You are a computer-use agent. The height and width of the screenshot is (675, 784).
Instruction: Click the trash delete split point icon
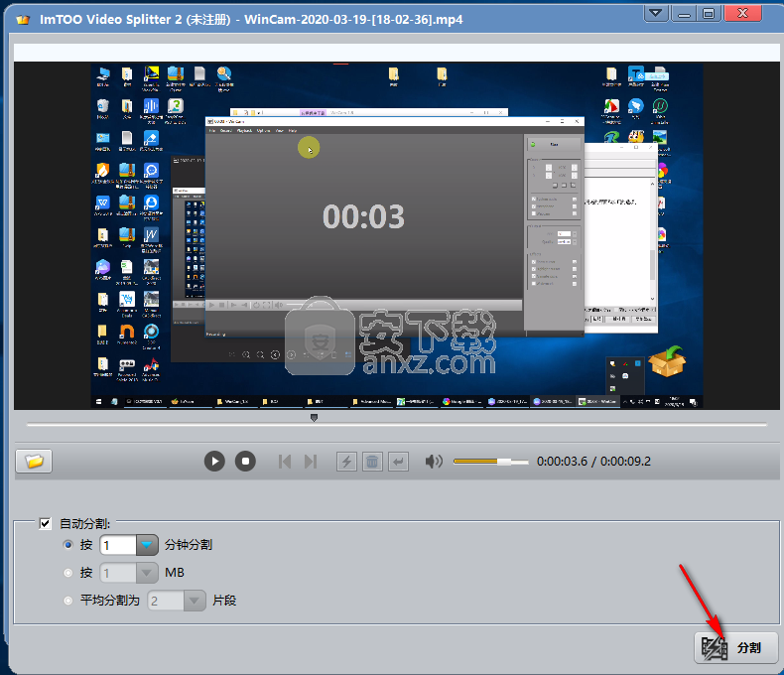click(x=372, y=461)
